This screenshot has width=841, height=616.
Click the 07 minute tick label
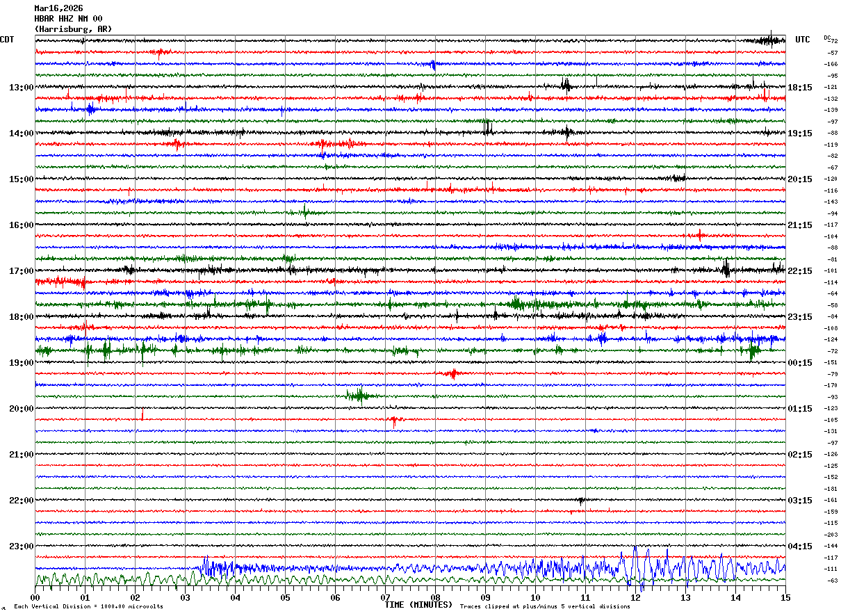coord(385,597)
